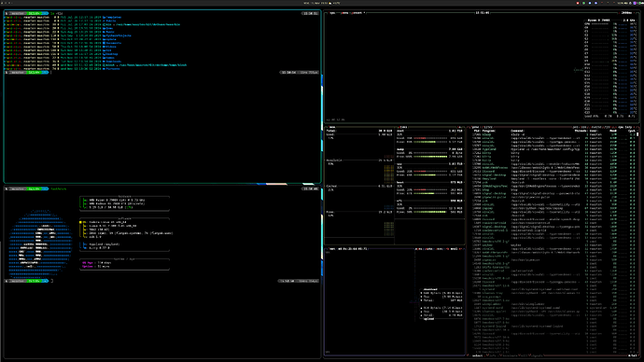Activate the filter field in btop proc
Screen dimensions: 644x362
point(487,127)
